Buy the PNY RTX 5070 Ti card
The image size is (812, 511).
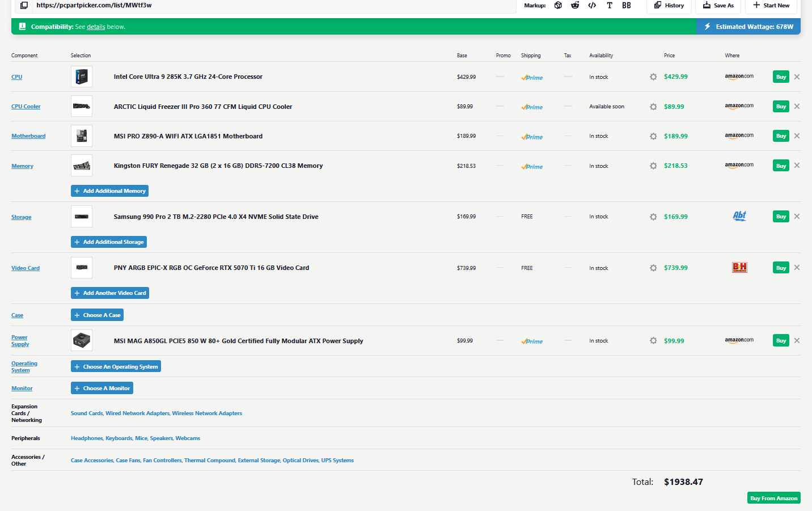781,267
